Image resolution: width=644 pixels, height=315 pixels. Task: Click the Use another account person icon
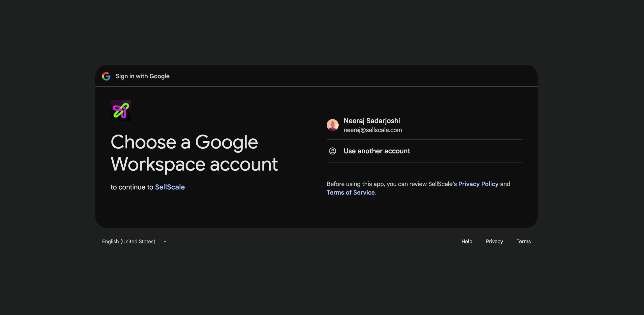[x=332, y=151]
